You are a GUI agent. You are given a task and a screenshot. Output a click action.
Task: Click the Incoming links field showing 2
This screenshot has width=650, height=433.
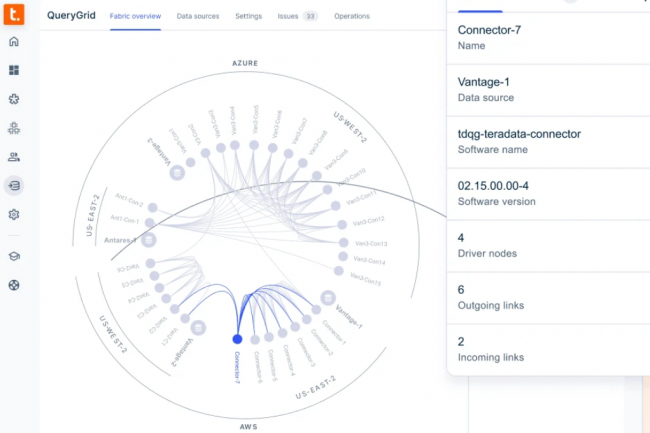tap(548, 349)
